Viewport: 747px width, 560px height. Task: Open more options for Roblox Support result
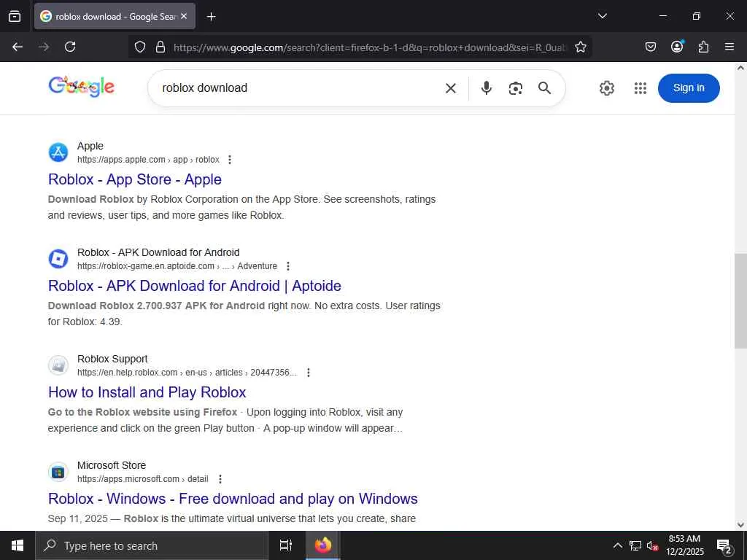click(309, 373)
